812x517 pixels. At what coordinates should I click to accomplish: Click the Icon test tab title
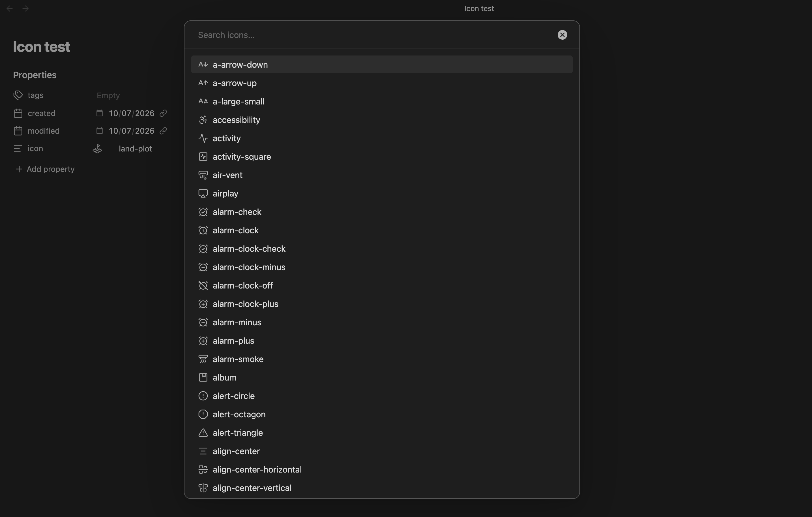tap(479, 8)
